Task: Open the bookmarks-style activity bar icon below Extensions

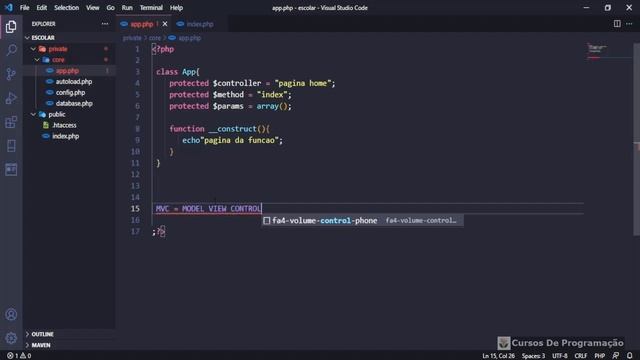Action: coord(11,146)
